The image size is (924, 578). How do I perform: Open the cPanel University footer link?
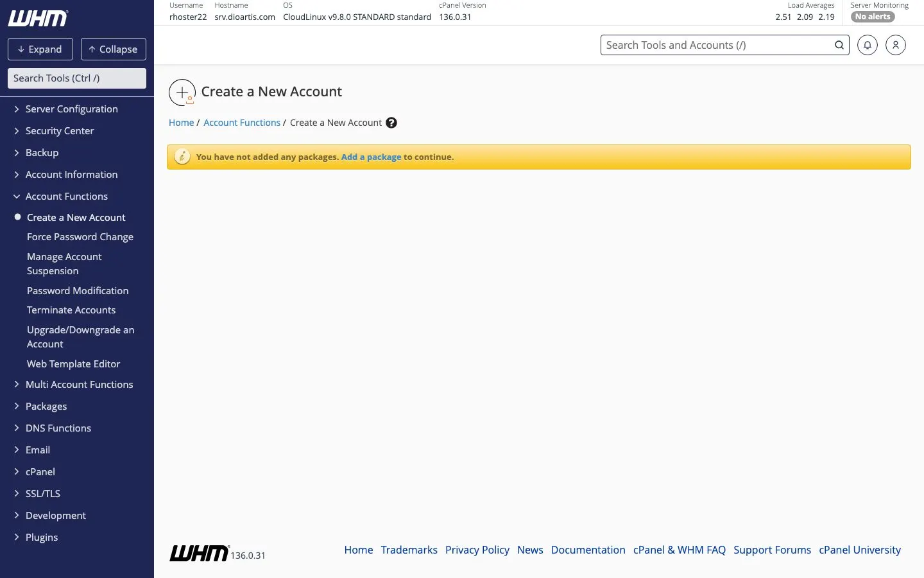[860, 550]
